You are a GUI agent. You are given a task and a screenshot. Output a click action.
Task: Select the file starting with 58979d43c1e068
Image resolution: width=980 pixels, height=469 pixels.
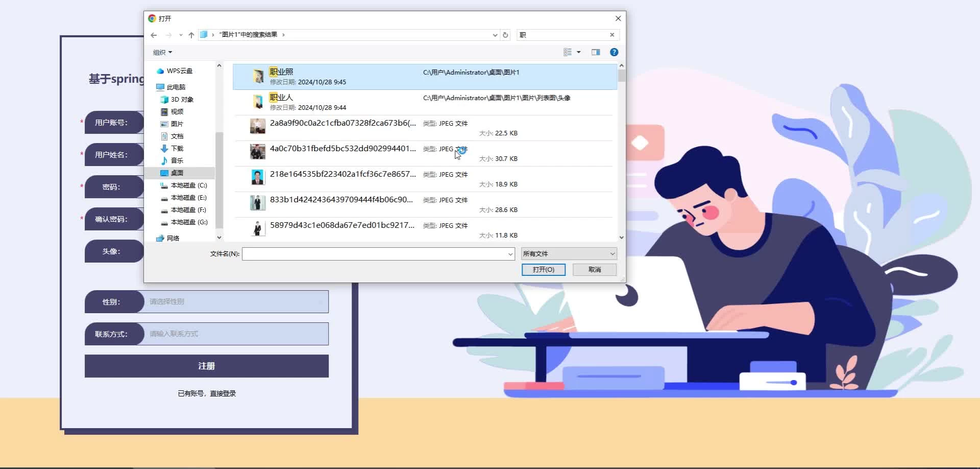click(x=425, y=229)
